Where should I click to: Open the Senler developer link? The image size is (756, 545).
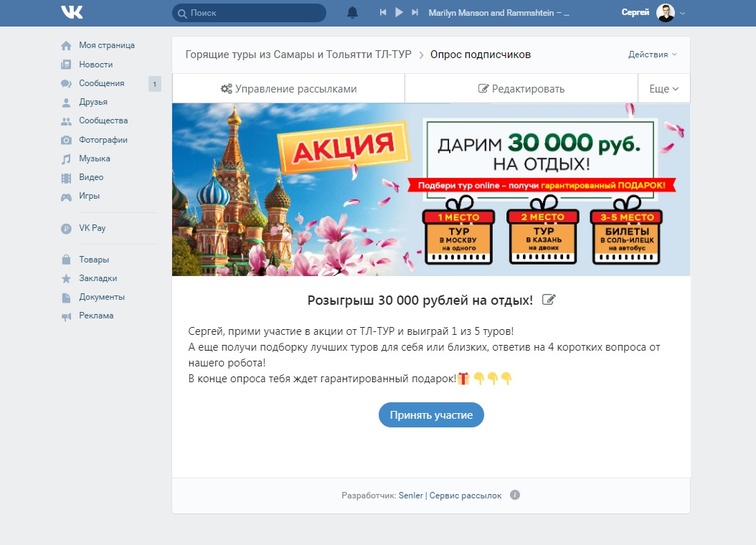(411, 495)
